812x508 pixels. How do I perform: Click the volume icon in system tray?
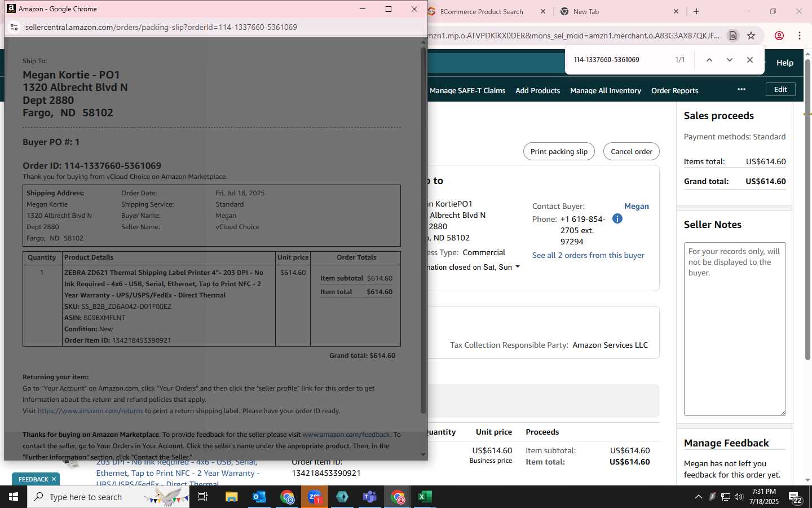click(x=739, y=497)
